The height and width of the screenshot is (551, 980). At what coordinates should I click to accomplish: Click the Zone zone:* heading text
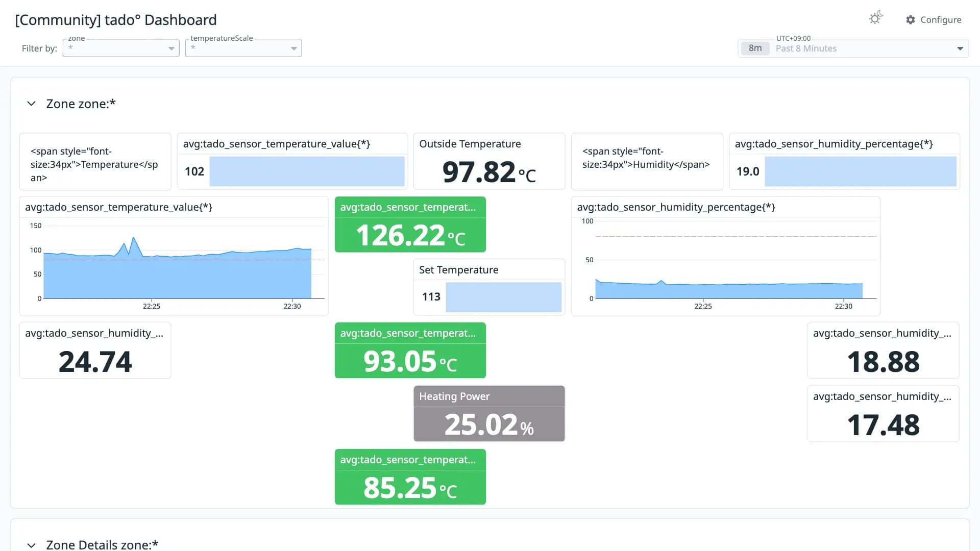pos(81,104)
